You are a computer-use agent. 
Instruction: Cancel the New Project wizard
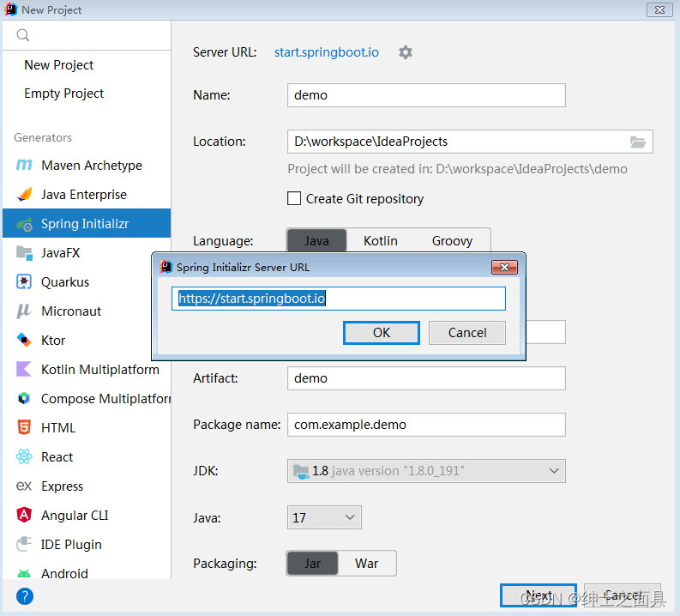(623, 595)
